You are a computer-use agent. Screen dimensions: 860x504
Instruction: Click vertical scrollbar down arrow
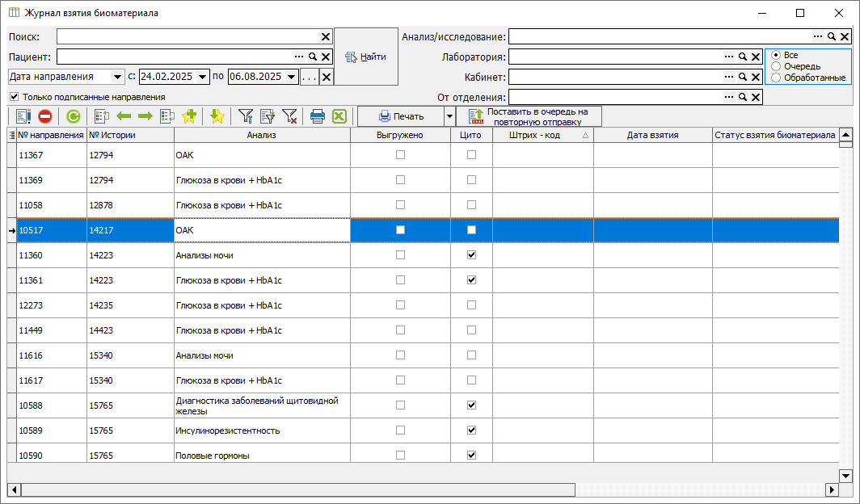coord(845,476)
